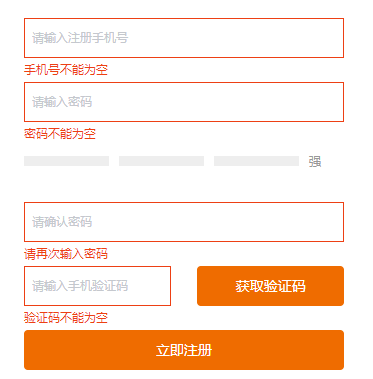Click the third password strength bar segment
This screenshot has height=379, width=373.
(x=256, y=161)
